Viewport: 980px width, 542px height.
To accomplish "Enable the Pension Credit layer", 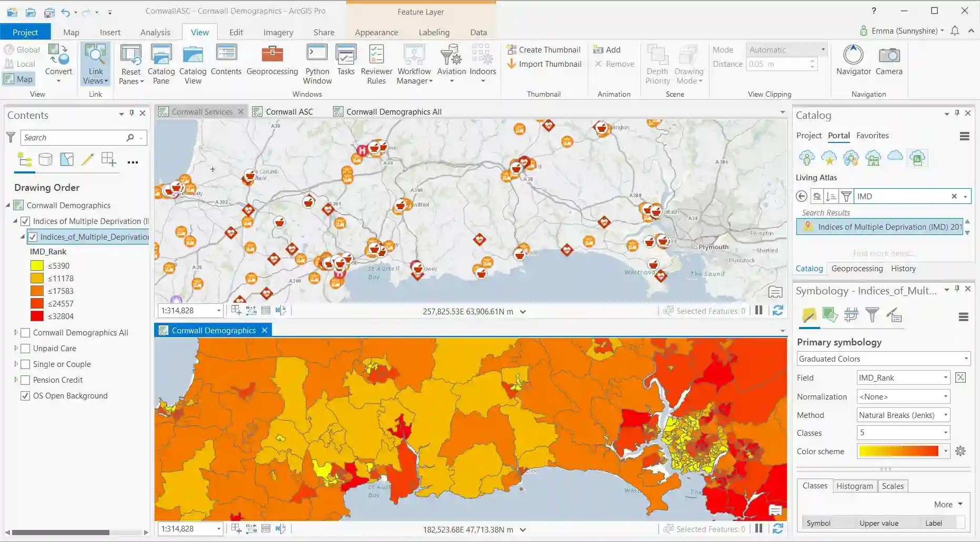I will click(x=25, y=380).
